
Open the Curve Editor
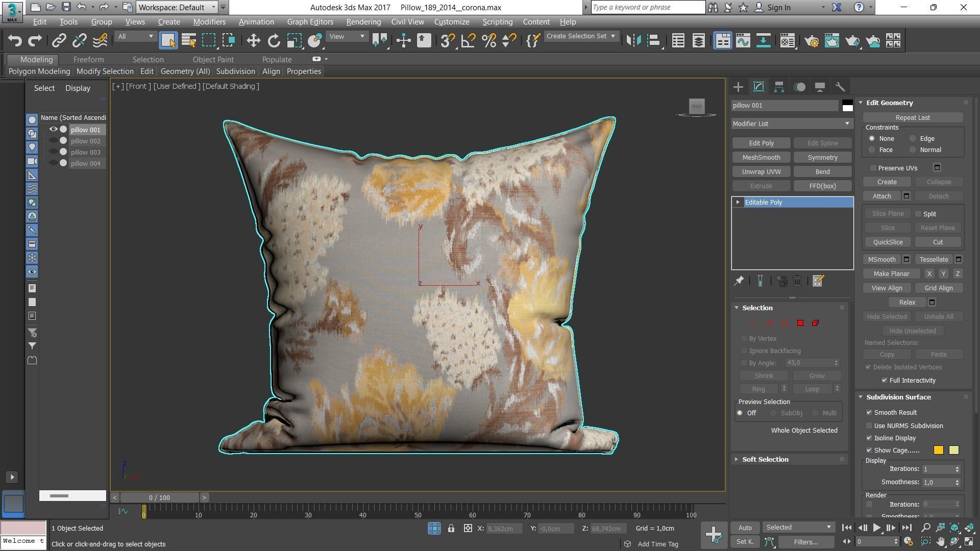(743, 41)
